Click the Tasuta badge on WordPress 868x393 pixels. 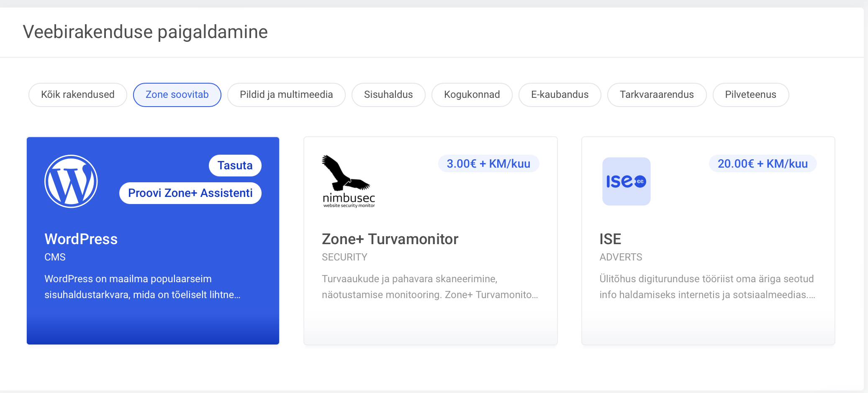[235, 166]
